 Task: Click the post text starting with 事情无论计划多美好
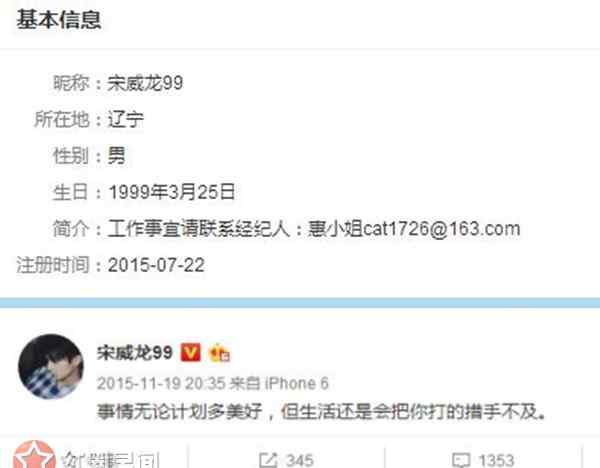321,411
